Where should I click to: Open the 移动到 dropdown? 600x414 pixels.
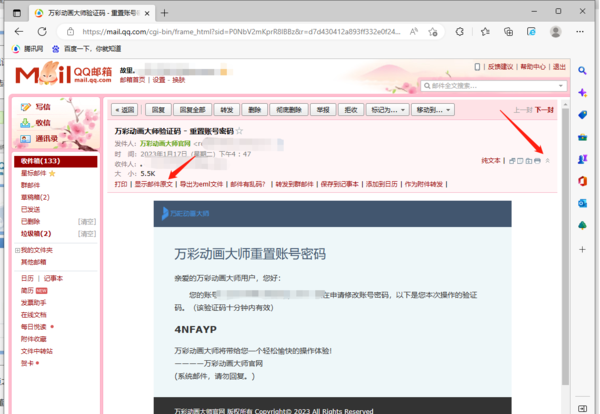(x=432, y=109)
